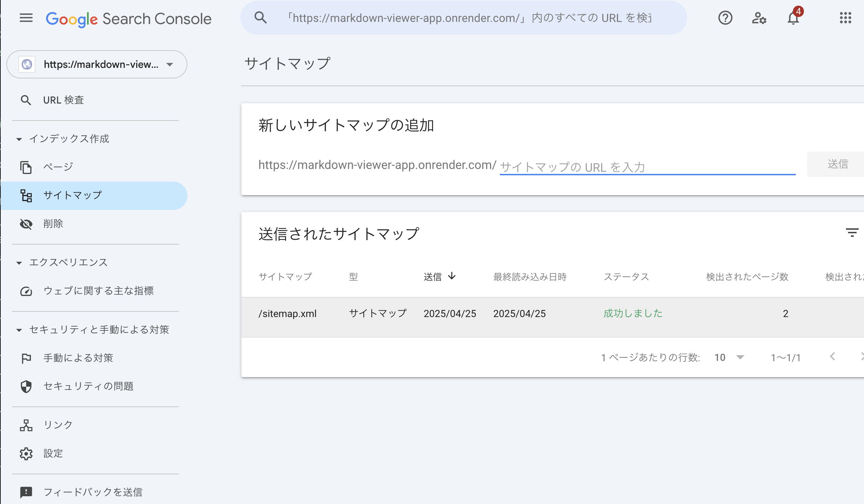864x504 pixels.
Task: Click the shield icon for セキュリティの問題
Action: (x=26, y=387)
